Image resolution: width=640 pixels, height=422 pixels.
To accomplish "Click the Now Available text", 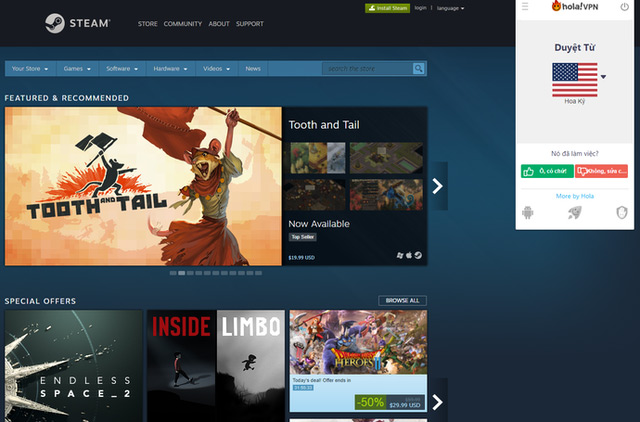I will click(319, 224).
